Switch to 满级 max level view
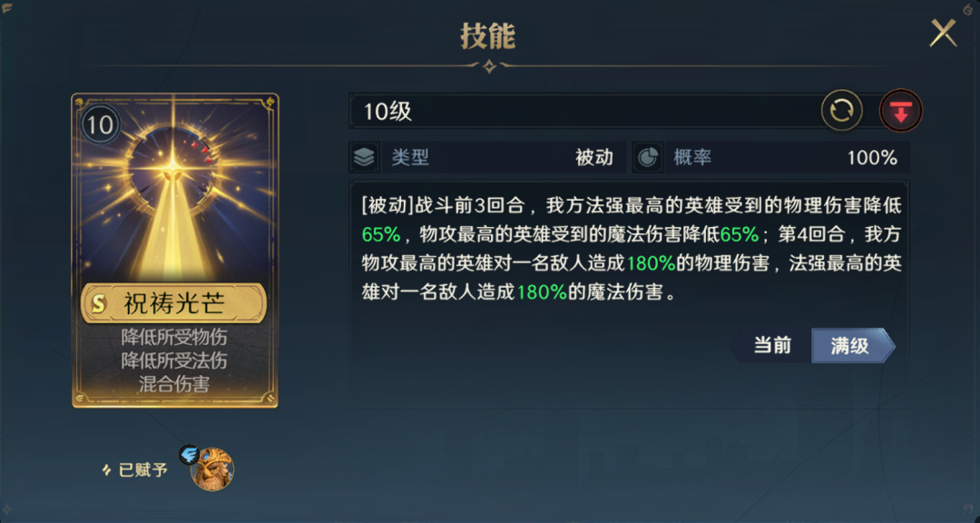The height and width of the screenshot is (523, 980). pyautogui.click(x=852, y=345)
